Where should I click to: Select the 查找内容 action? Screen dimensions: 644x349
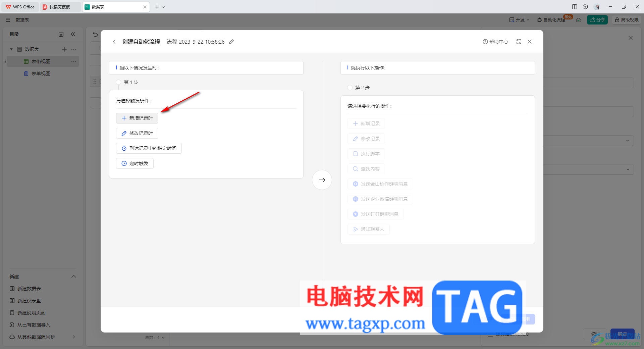pyautogui.click(x=366, y=169)
